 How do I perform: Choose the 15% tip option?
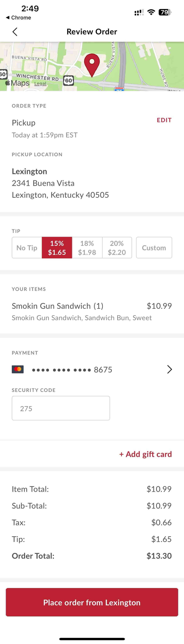pos(57,248)
